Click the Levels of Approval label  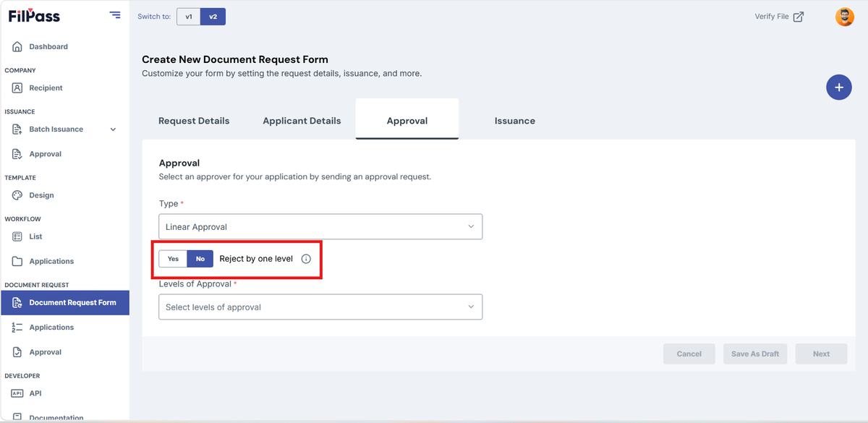point(195,284)
